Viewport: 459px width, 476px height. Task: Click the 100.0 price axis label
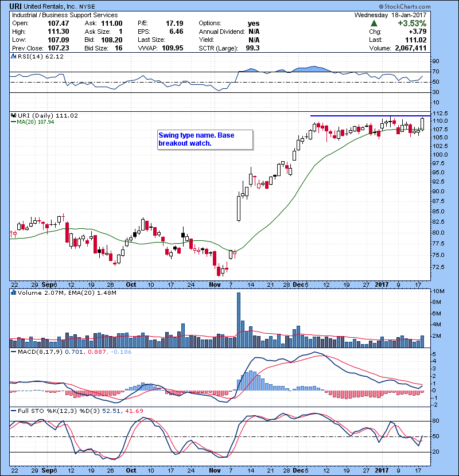click(x=440, y=154)
